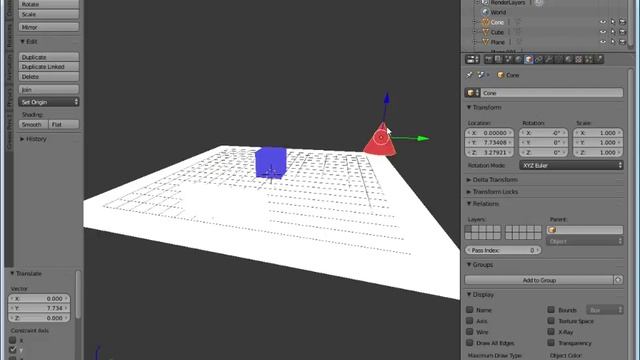The image size is (640, 360).
Task: Open the Bounds type Box dropdown
Action: (x=604, y=310)
